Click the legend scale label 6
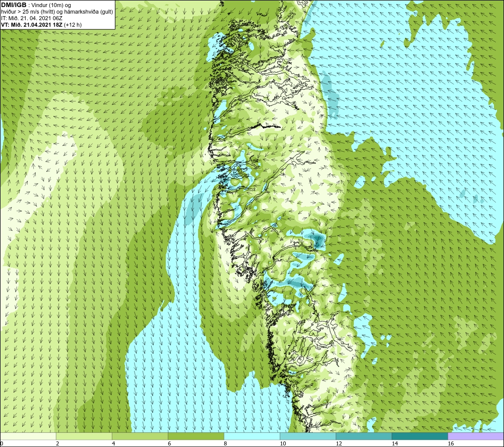Viewport: 504px width, 447px height. (x=169, y=444)
